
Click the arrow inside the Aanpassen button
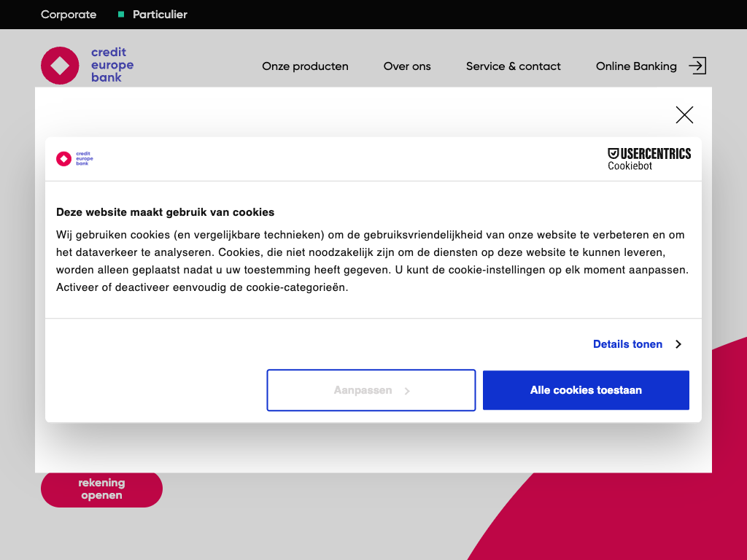coord(407,391)
